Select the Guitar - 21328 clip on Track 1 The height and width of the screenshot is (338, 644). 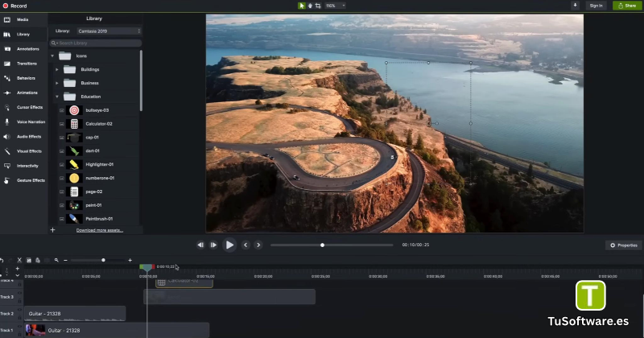(x=117, y=330)
